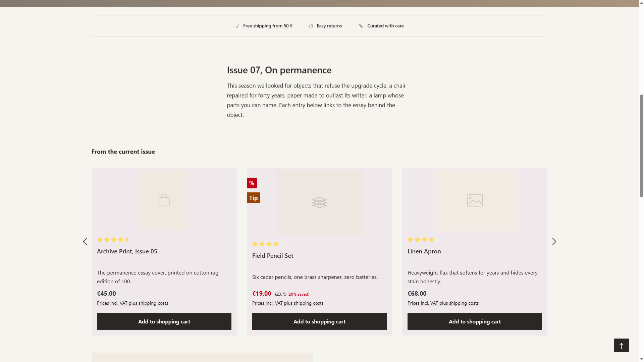644x362 pixels.
Task: Open the Field Pencil Set product image
Action: (x=319, y=202)
